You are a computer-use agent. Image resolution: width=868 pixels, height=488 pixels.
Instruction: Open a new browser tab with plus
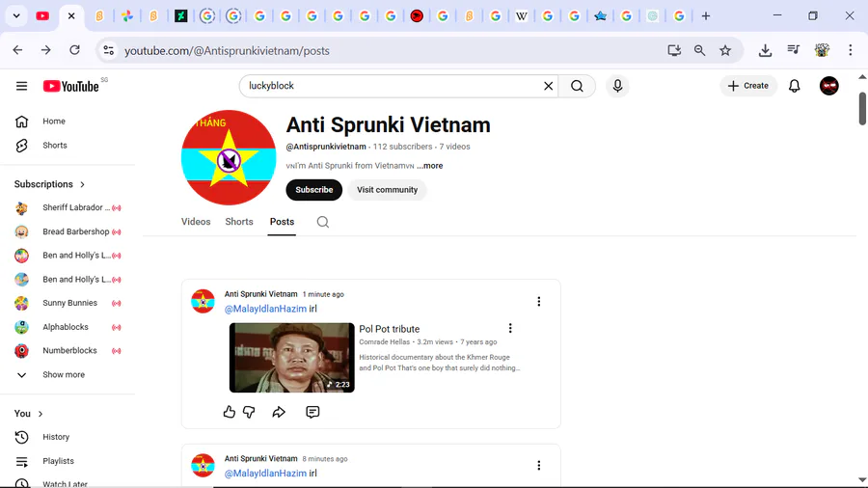click(x=705, y=16)
